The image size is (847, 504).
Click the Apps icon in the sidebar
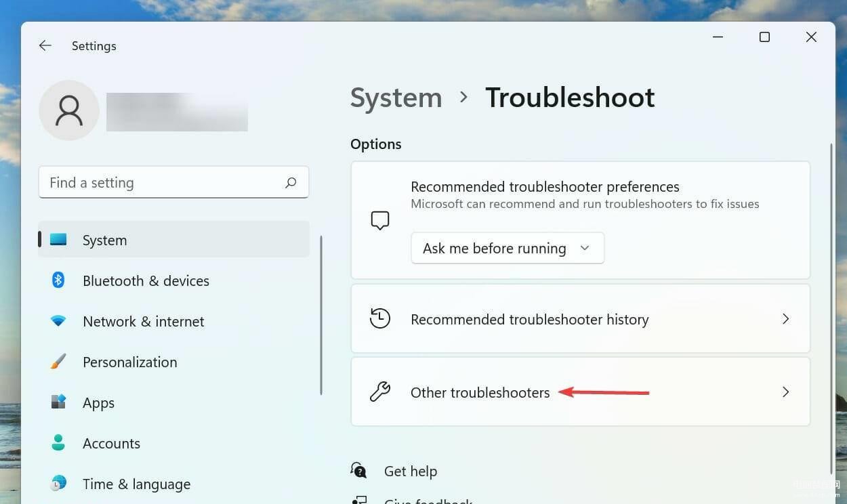point(58,402)
